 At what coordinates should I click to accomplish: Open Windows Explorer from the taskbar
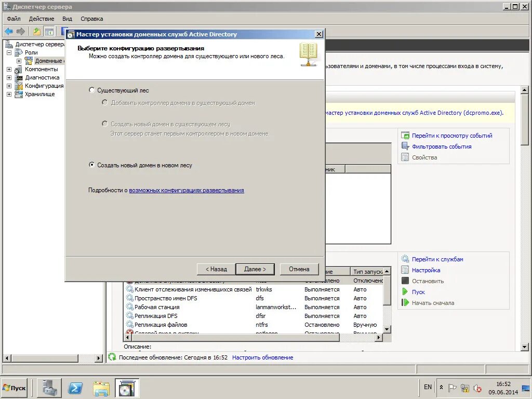click(x=101, y=388)
